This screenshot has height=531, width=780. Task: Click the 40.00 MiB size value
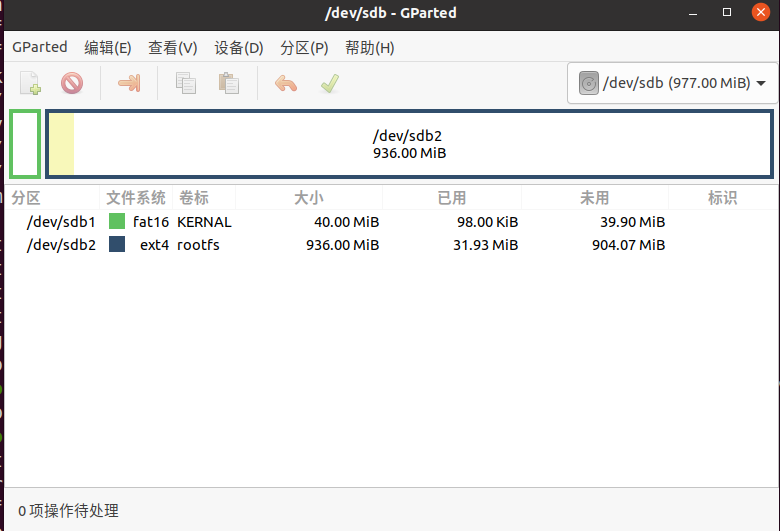tap(346, 222)
